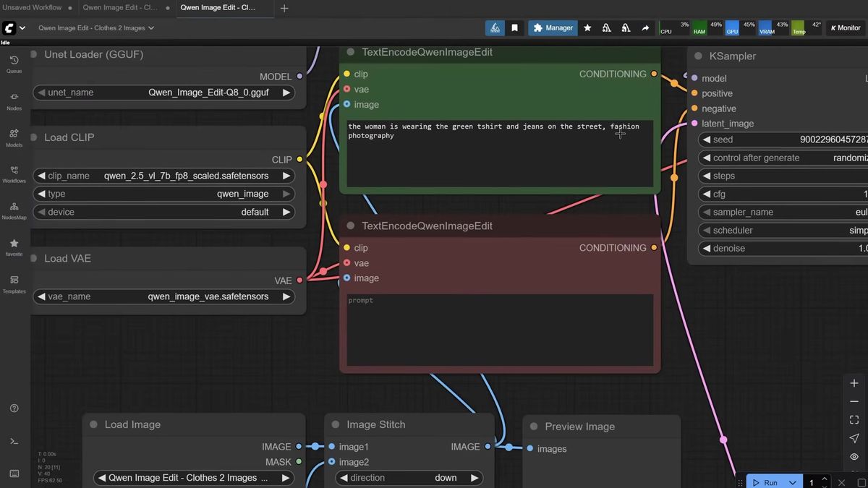The width and height of the screenshot is (868, 488).
Task: Collapse the Preview Image node
Action: click(x=534, y=427)
